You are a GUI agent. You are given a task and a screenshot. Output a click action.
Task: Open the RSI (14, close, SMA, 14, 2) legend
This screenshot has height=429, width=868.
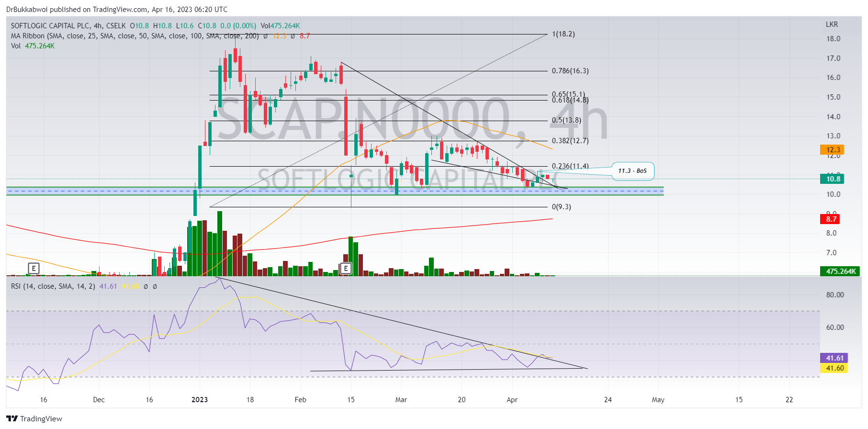tap(53, 286)
